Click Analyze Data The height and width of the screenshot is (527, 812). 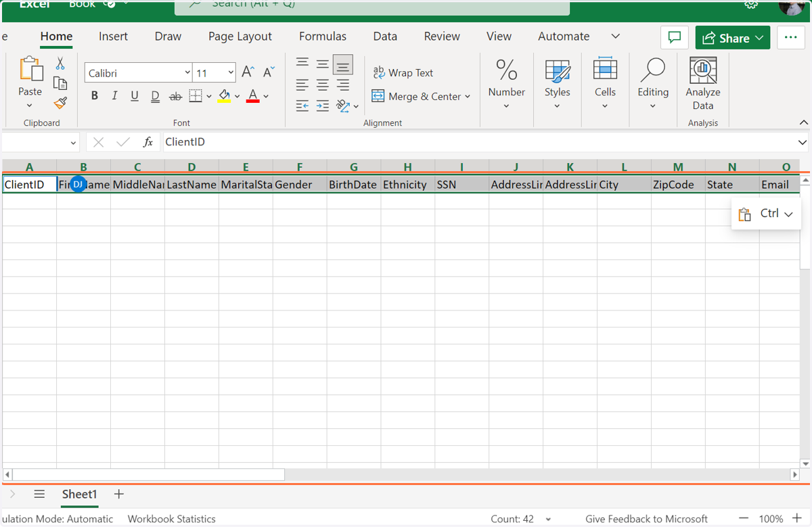pos(703,83)
